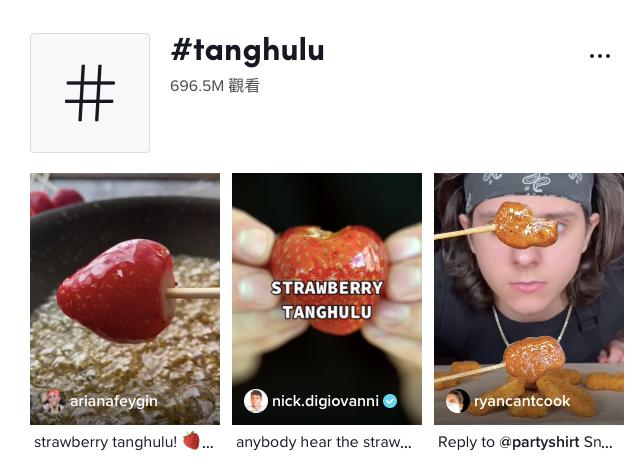Screen dimensions: 634x465
Task: Click the @partyshirt mention link
Action: coord(539,442)
